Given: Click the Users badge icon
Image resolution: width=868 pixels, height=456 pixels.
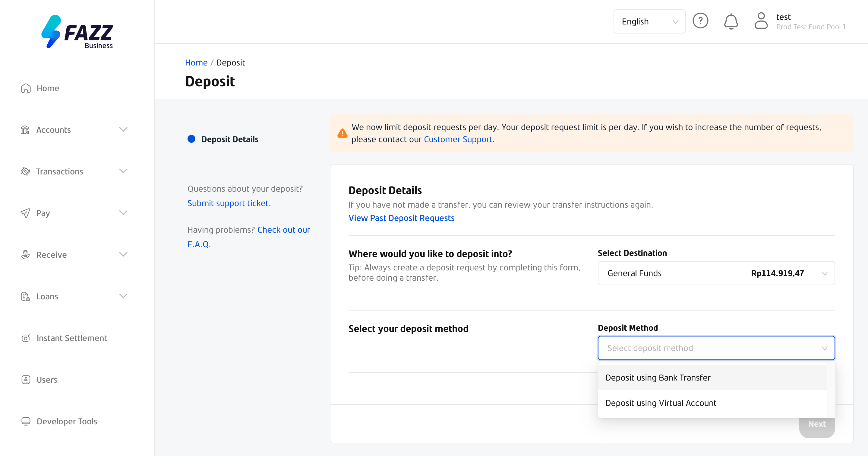Looking at the screenshot, I should (26, 380).
